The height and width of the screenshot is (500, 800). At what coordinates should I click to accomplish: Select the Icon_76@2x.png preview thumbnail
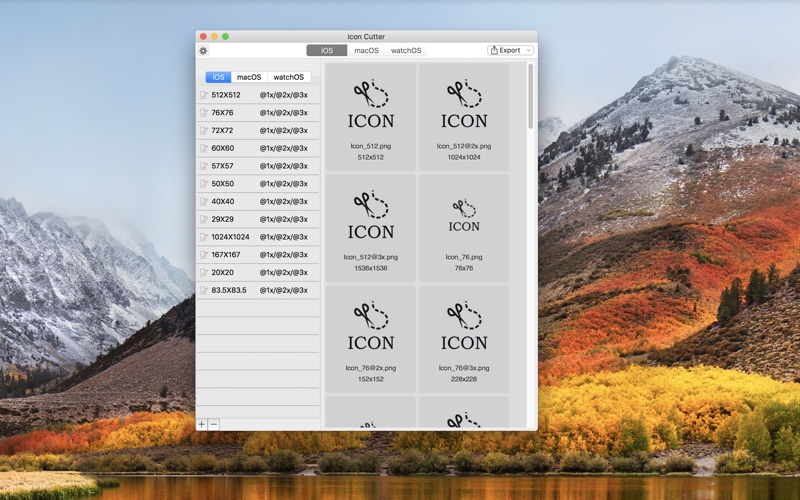point(370,339)
